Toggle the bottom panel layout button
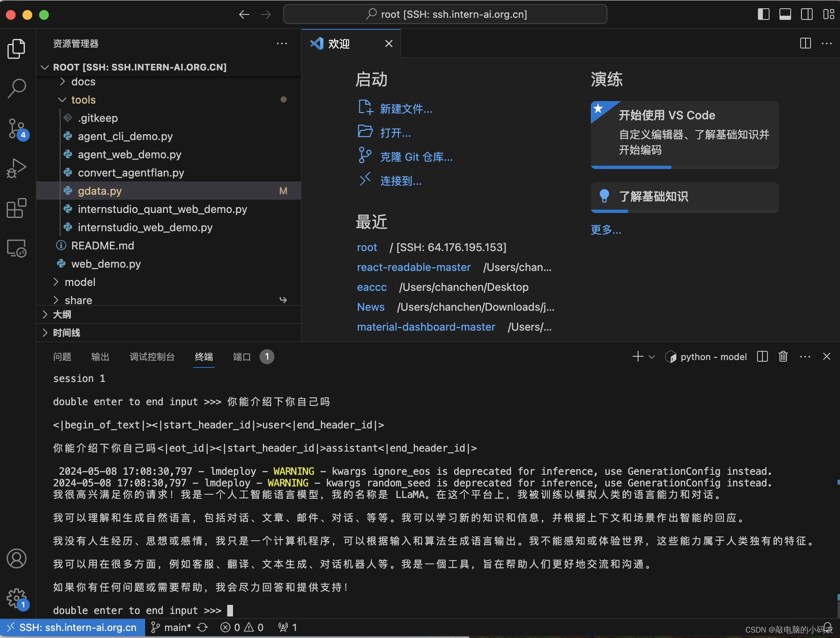Image resolution: width=840 pixels, height=638 pixels. [785, 15]
